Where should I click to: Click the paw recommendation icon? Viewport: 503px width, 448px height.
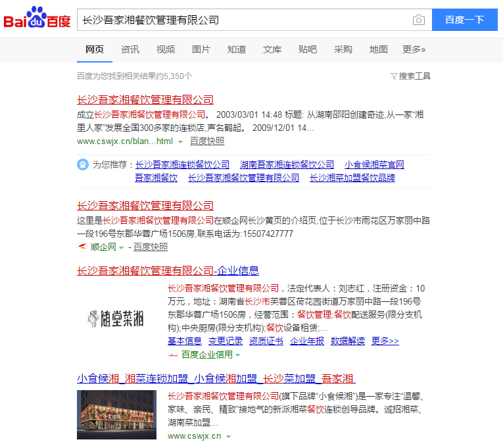click(x=83, y=164)
